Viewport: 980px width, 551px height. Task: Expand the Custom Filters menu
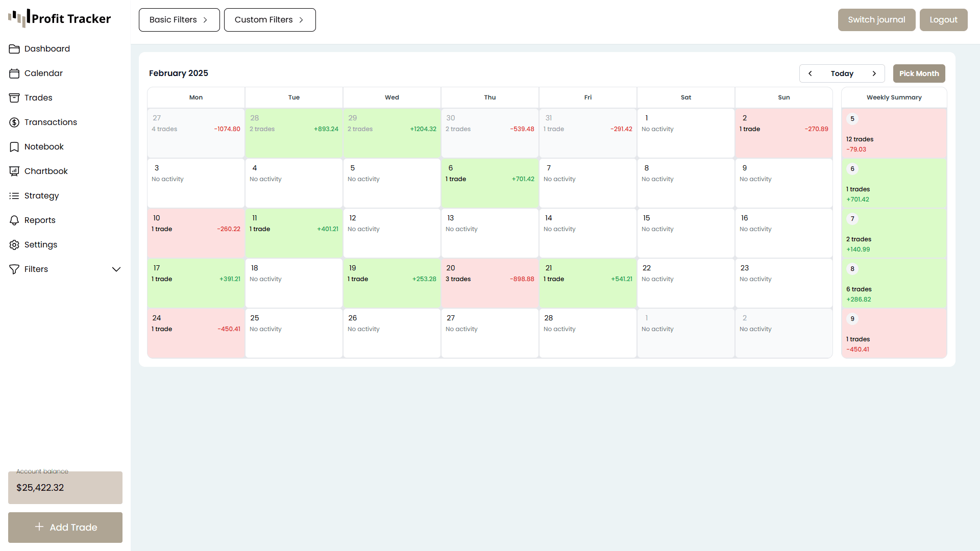(x=269, y=19)
